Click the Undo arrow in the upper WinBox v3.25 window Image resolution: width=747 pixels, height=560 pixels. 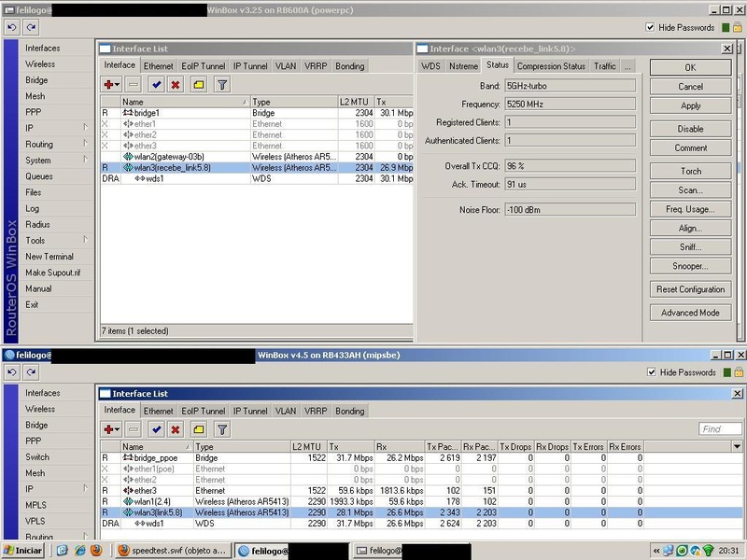[11, 28]
